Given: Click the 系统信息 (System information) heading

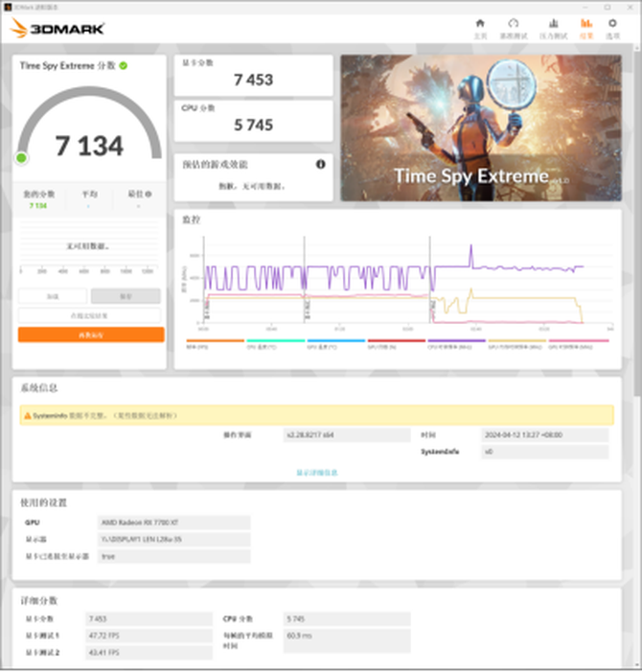Looking at the screenshot, I should [39, 388].
